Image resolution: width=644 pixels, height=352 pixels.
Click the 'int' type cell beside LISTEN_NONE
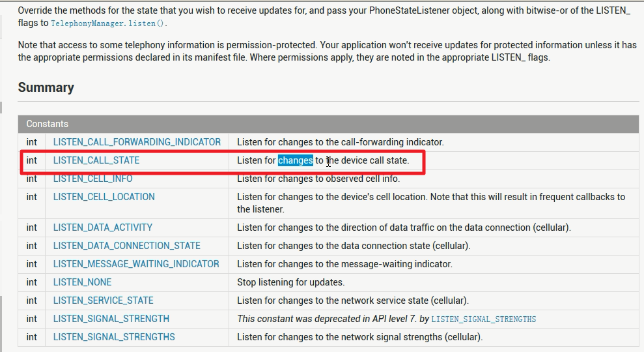point(32,282)
